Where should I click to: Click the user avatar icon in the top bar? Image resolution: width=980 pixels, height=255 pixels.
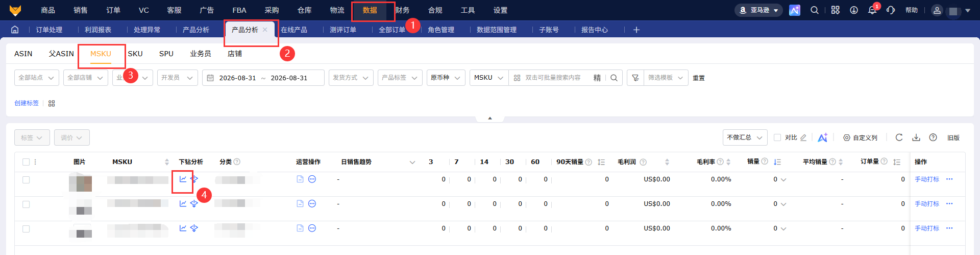pyautogui.click(x=937, y=10)
